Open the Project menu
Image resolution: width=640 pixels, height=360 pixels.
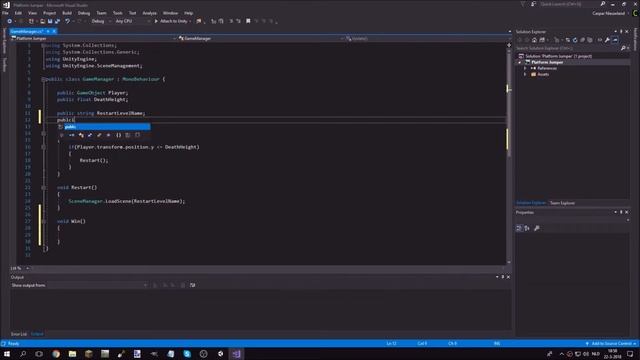49,13
